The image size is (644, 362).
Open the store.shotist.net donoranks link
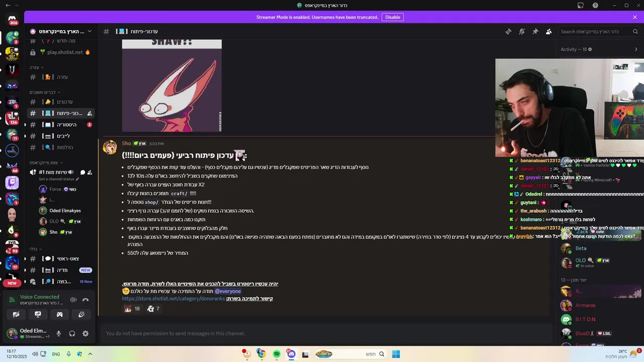pos(174,299)
